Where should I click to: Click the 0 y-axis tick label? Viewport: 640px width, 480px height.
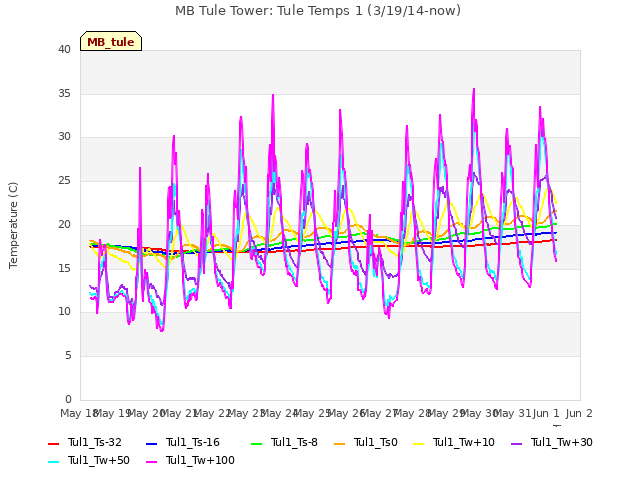(68, 400)
